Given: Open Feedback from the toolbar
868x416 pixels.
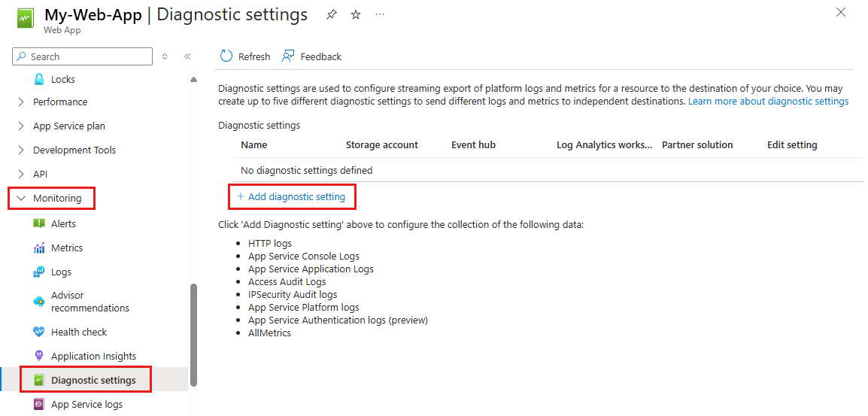Looking at the screenshot, I should tap(311, 56).
